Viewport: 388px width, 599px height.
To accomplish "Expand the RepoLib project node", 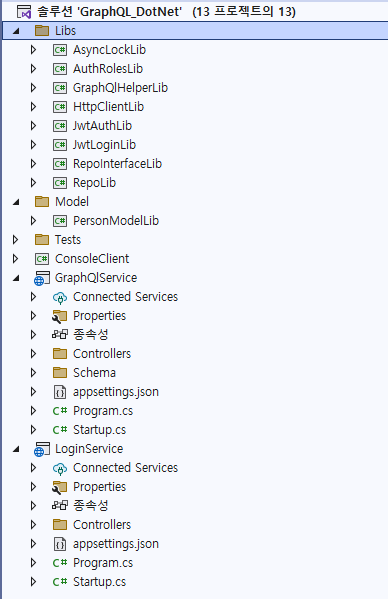I will click(34, 183).
